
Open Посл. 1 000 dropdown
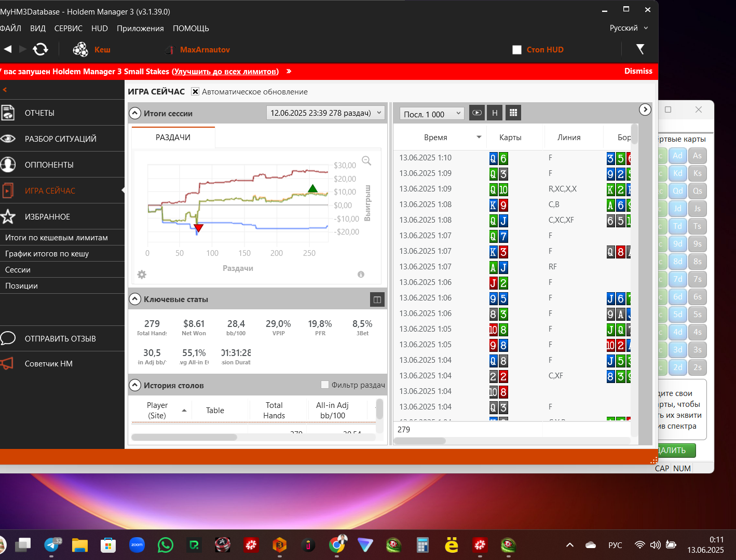432,114
